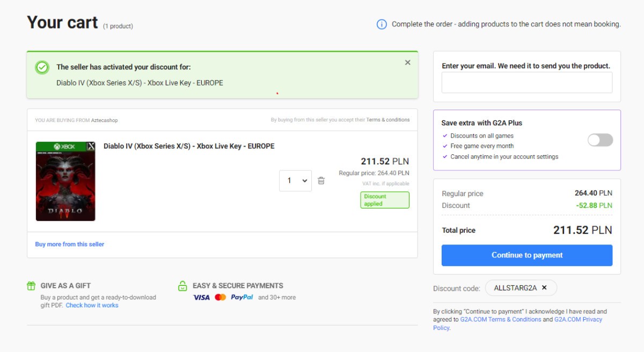This screenshot has height=352, width=644.
Task: Click the 211.52 PLN total price
Action: tap(583, 230)
